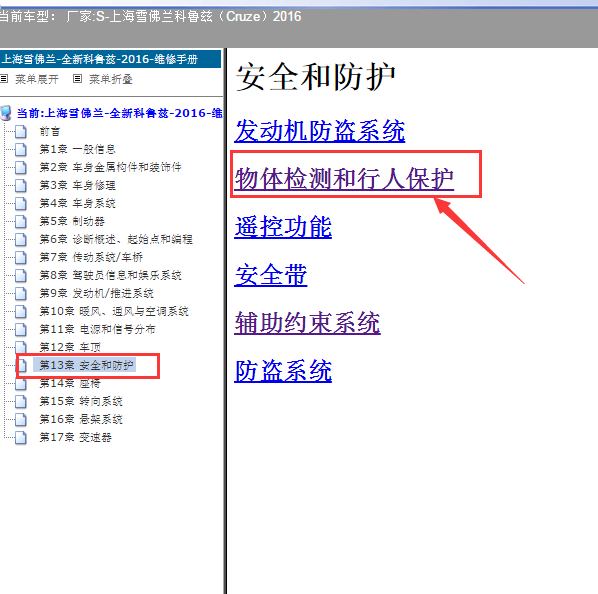
Task: Click the page icon beside 第1章 一般信息
Action: click(21, 149)
